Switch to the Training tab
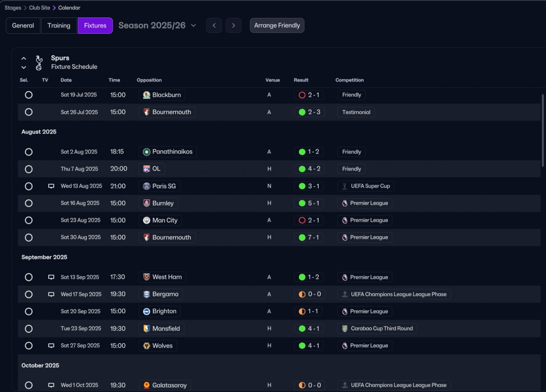The width and height of the screenshot is (546, 392). [x=59, y=26]
